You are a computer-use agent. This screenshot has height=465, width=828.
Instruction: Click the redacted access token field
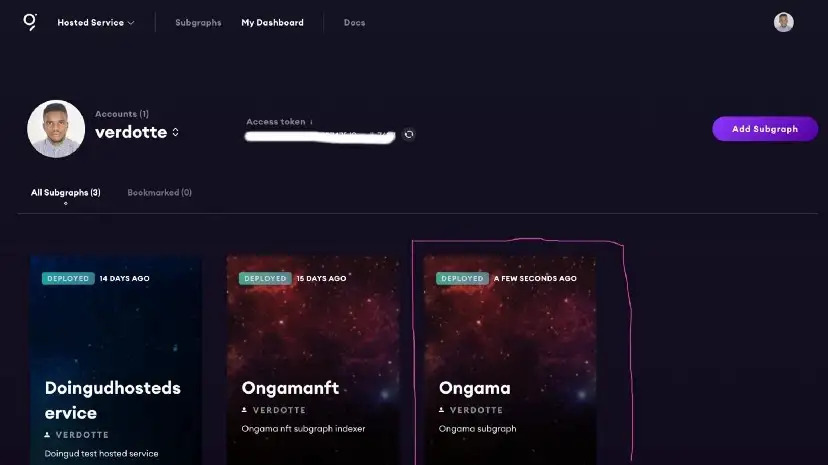(320, 136)
